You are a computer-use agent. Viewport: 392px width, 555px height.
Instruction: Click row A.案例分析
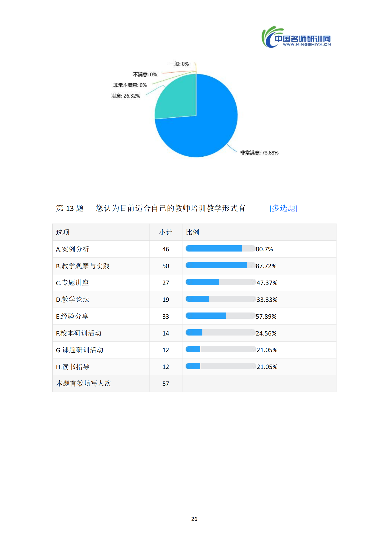(x=194, y=249)
